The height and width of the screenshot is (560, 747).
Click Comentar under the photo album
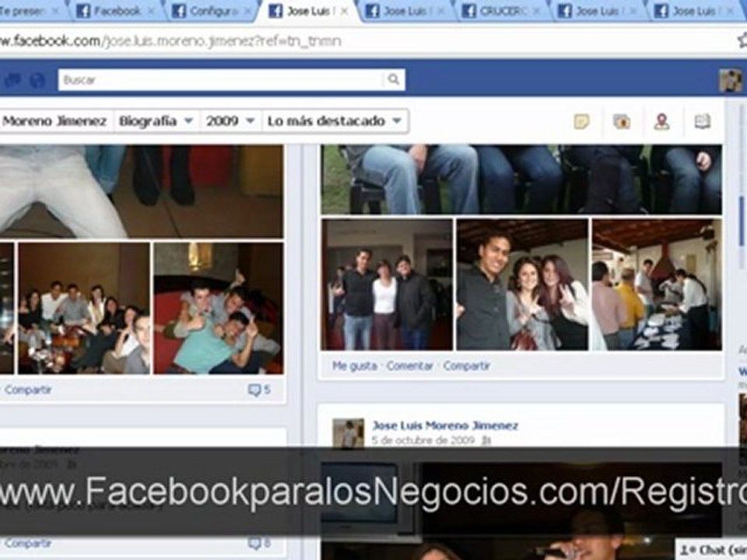point(410,366)
